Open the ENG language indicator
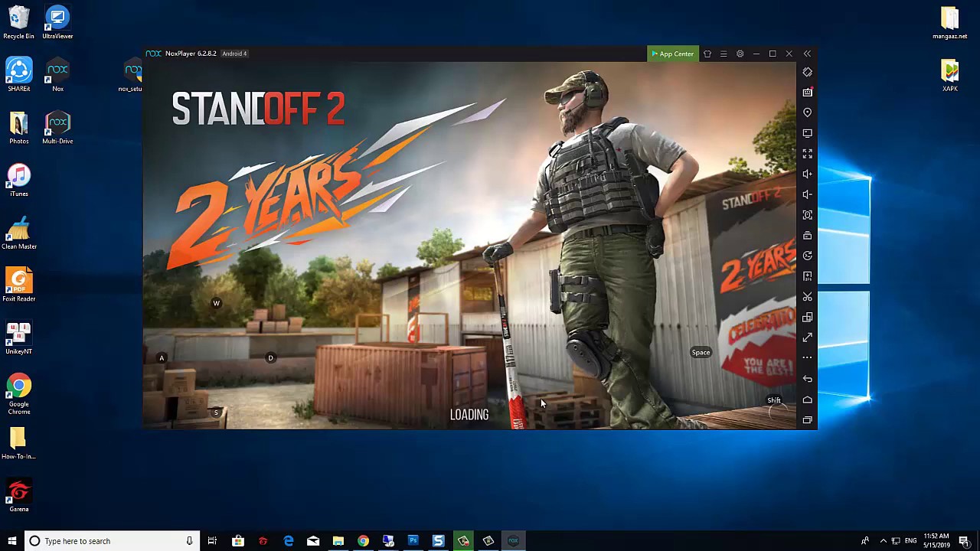The width and height of the screenshot is (980, 551). (910, 541)
